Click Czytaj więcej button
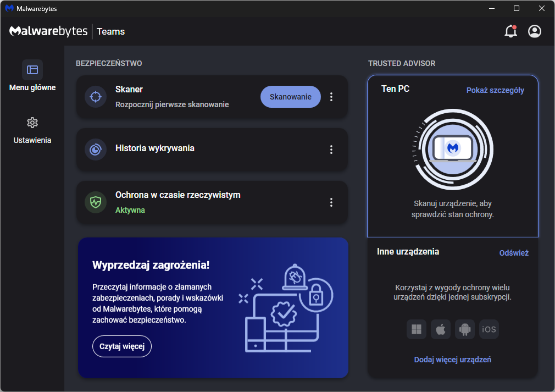The width and height of the screenshot is (555, 392). pos(122,346)
